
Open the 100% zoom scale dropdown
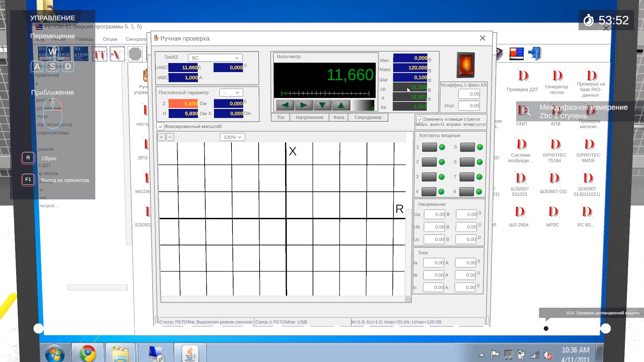(232, 137)
